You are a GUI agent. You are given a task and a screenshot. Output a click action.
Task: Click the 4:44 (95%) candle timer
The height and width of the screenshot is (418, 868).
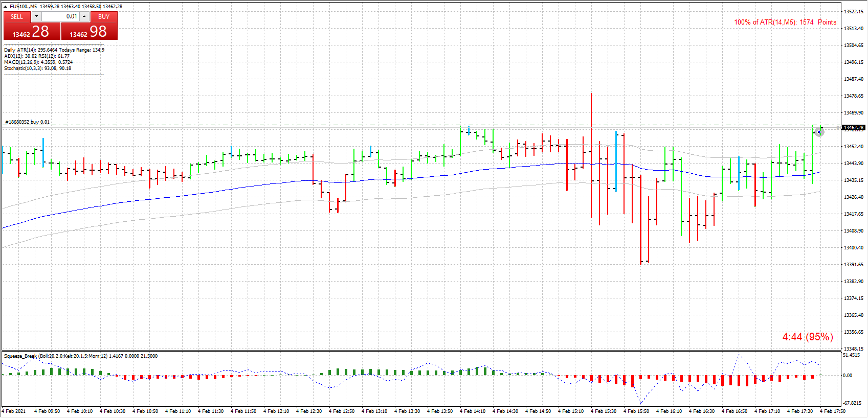(x=808, y=337)
